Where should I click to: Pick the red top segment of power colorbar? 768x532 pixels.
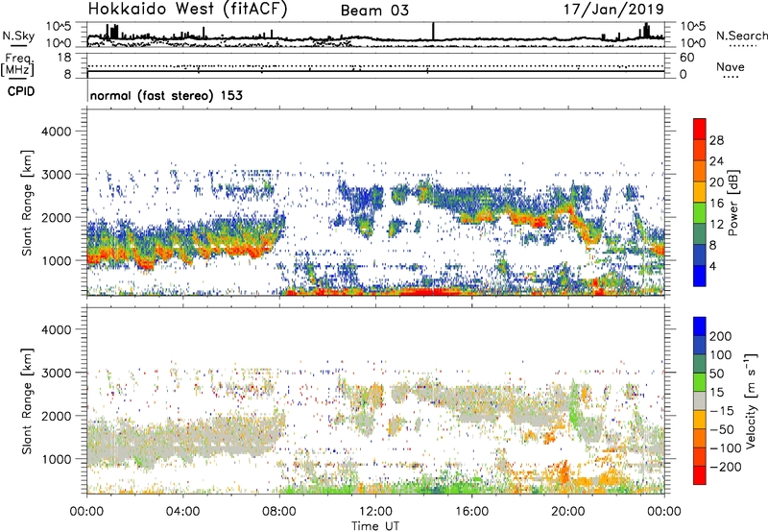[x=700, y=129]
